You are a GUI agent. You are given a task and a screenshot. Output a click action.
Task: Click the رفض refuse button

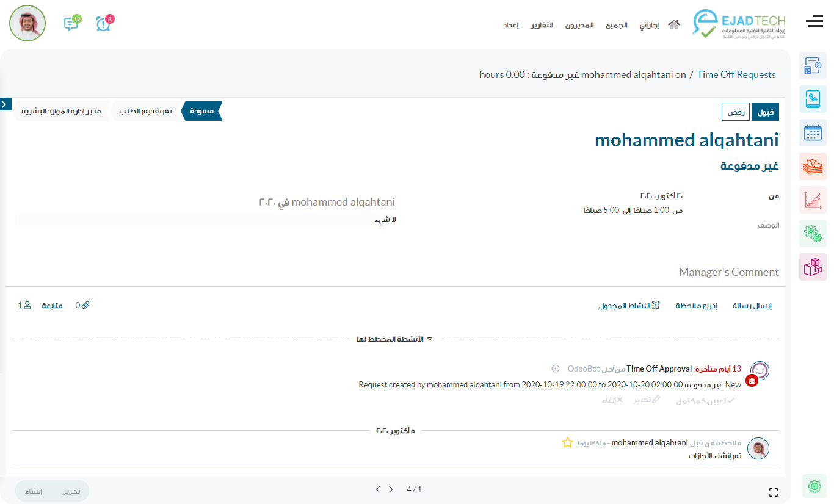point(736,112)
